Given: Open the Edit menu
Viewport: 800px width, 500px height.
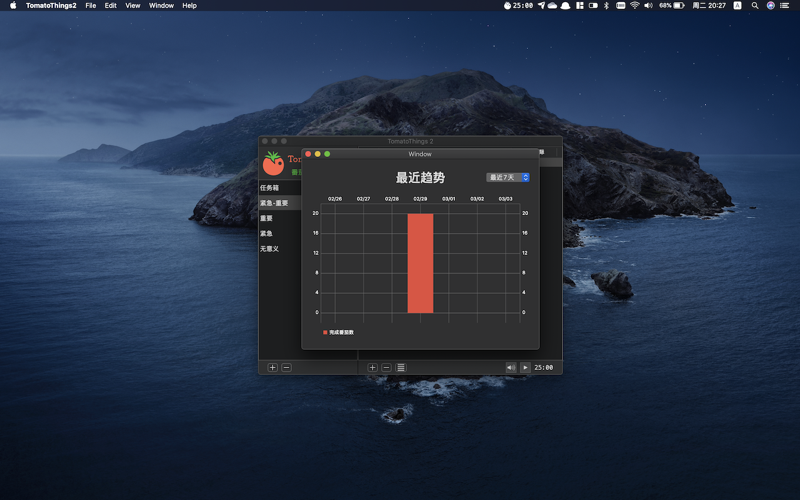Looking at the screenshot, I should (x=111, y=6).
